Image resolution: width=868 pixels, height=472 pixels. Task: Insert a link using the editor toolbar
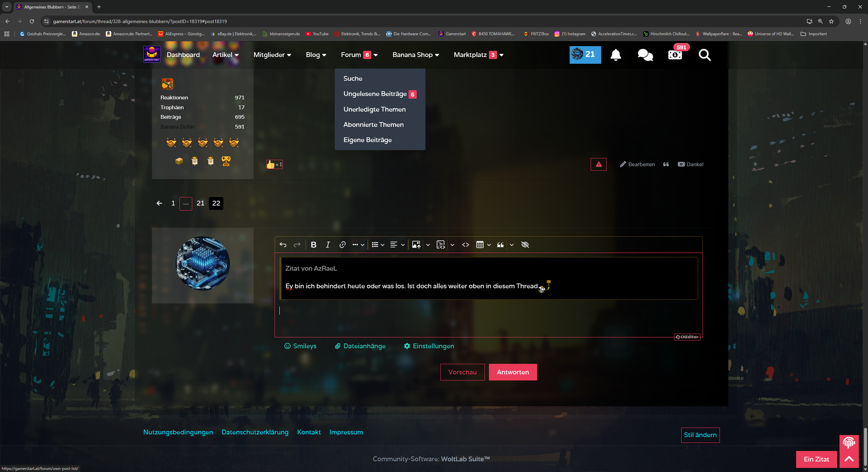click(342, 245)
